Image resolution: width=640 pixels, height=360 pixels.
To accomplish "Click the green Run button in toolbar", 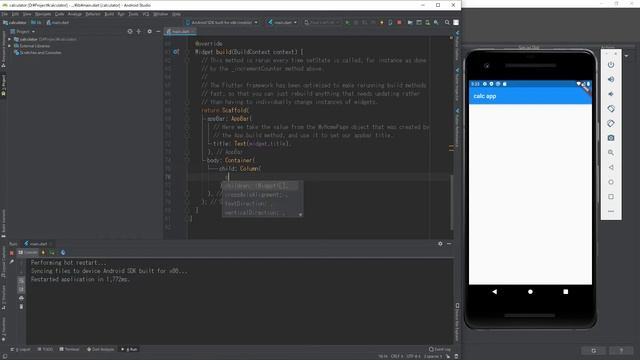I will (x=347, y=22).
